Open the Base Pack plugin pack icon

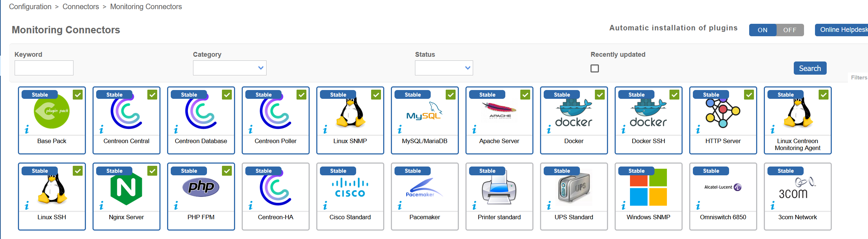click(x=52, y=111)
